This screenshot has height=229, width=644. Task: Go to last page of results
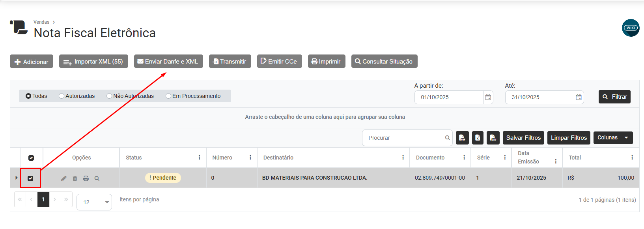[x=66, y=199]
